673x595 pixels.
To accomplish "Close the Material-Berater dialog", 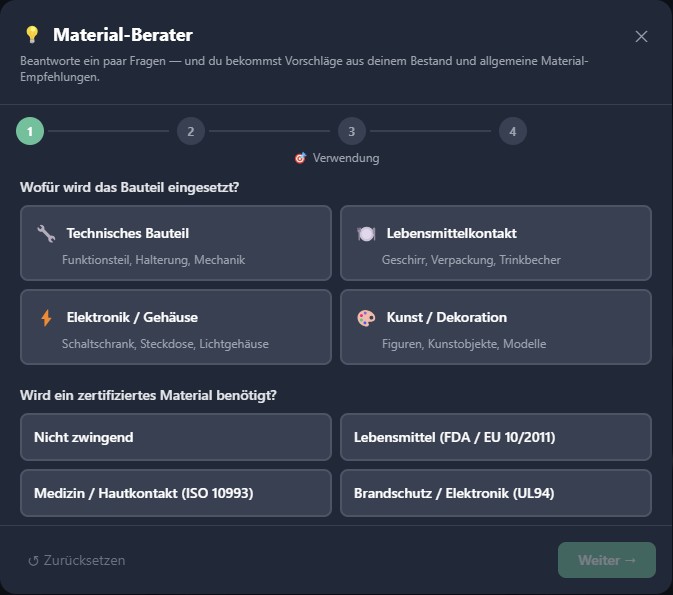I will (x=641, y=36).
